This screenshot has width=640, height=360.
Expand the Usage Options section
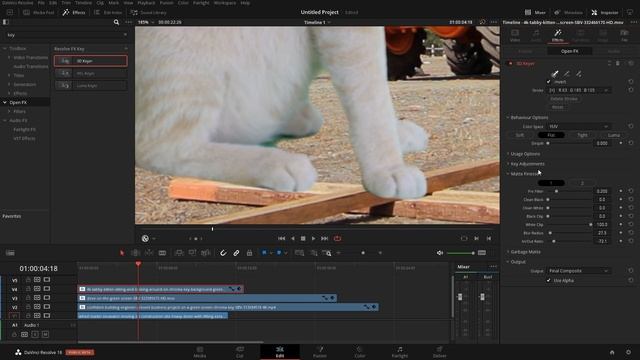pos(525,154)
